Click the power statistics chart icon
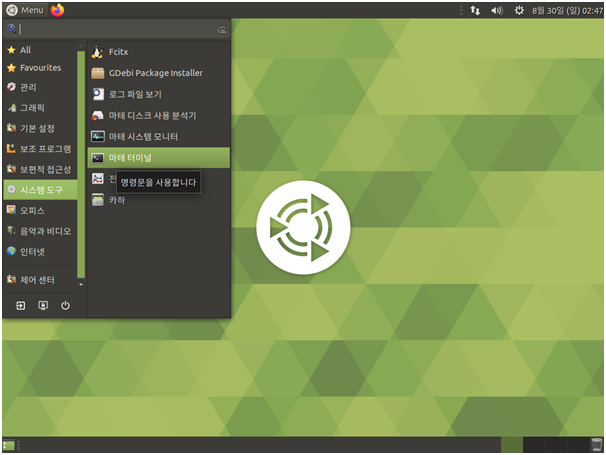This screenshot has width=606, height=455. pos(97,179)
